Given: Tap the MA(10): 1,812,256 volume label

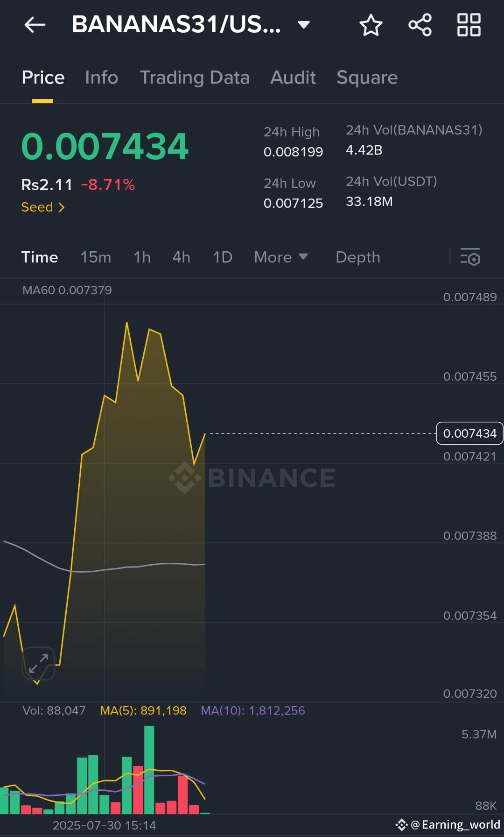Looking at the screenshot, I should (x=253, y=710).
